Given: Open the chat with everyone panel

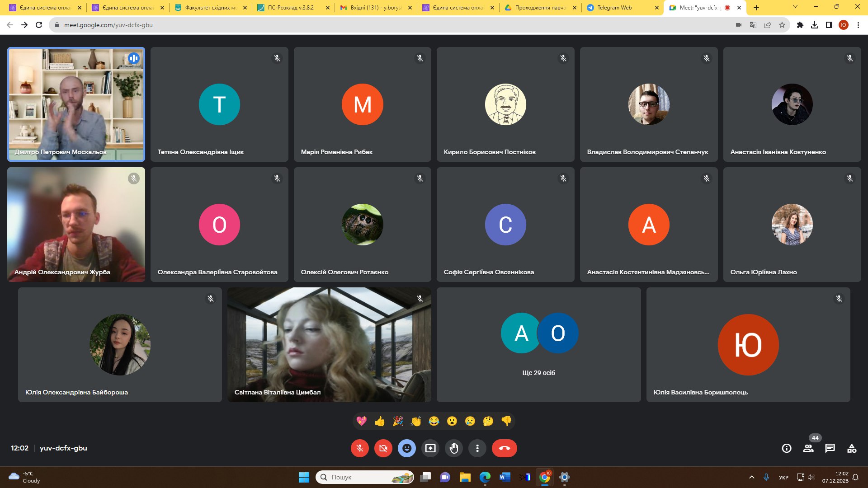Looking at the screenshot, I should pos(830,448).
